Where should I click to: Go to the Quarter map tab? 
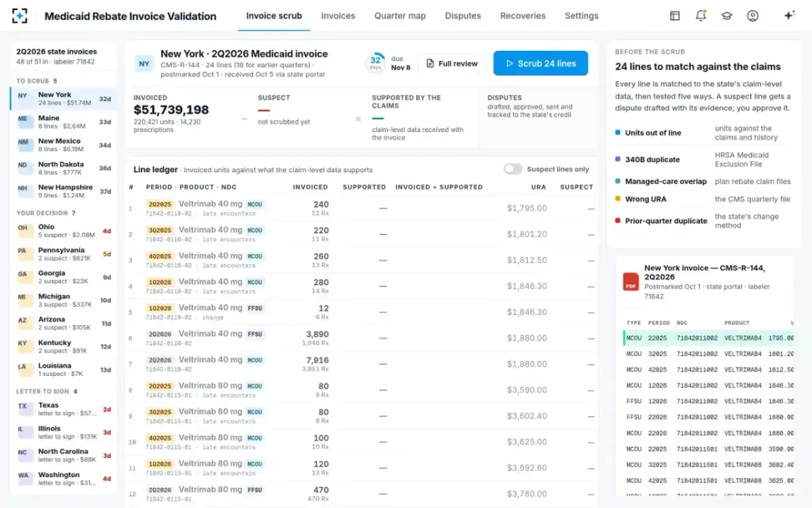click(400, 16)
